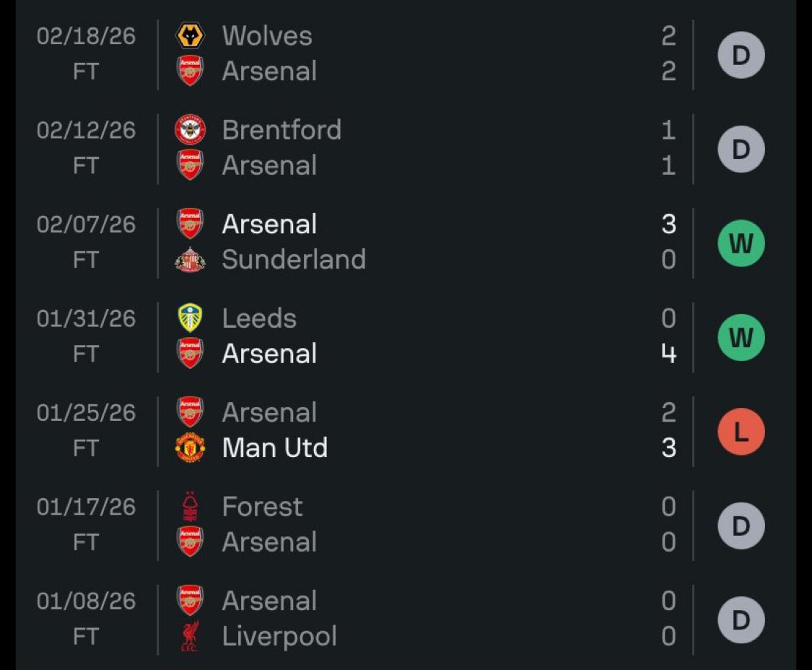Image resolution: width=812 pixels, height=670 pixels.
Task: Click the Wolves club crest
Action: [x=190, y=36]
